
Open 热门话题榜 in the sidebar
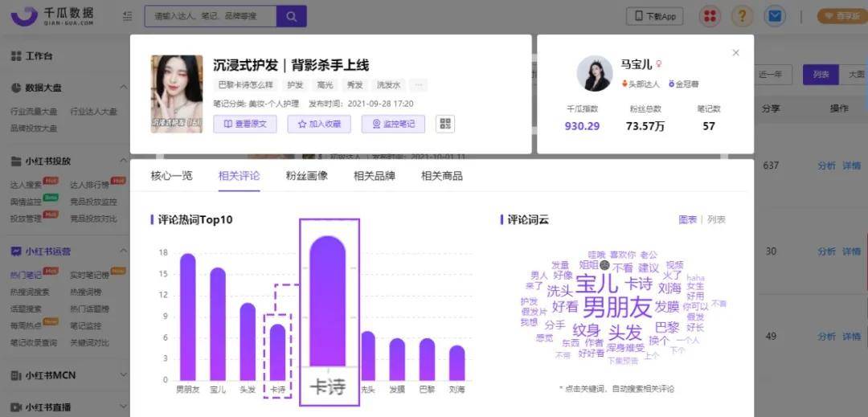[x=90, y=309]
